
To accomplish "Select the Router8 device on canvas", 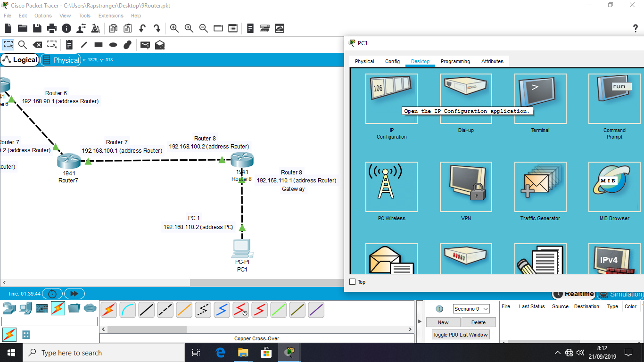I will [242, 160].
